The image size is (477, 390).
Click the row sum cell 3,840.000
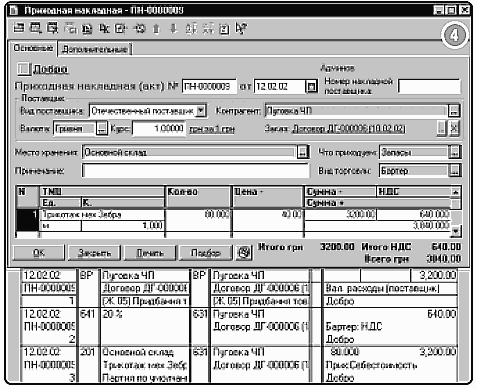pyautogui.click(x=378, y=226)
